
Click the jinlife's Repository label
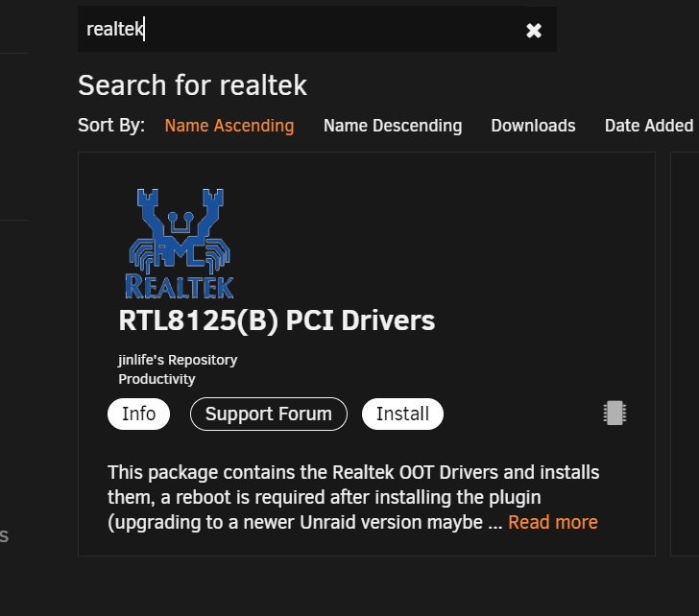(178, 360)
